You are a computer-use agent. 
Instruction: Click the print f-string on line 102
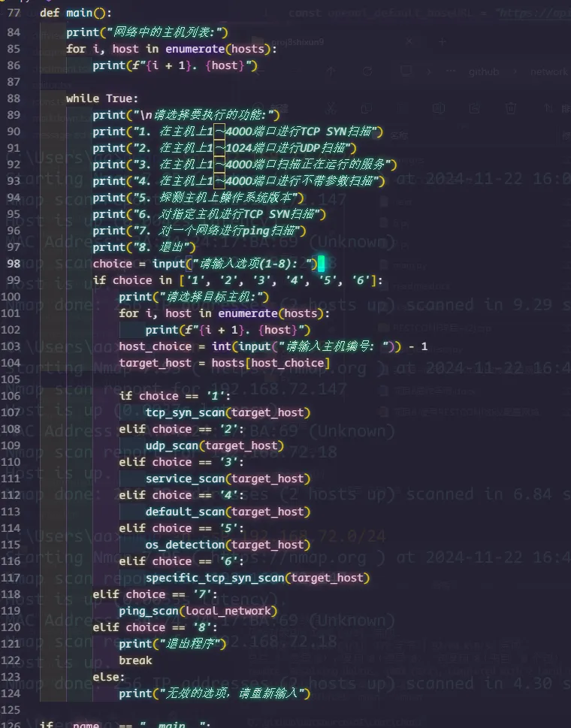click(x=228, y=330)
